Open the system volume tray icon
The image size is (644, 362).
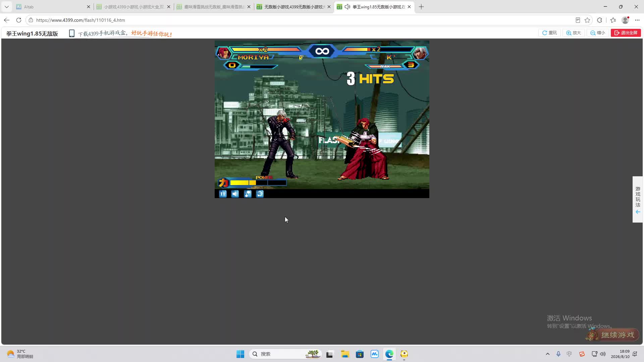coord(603,354)
